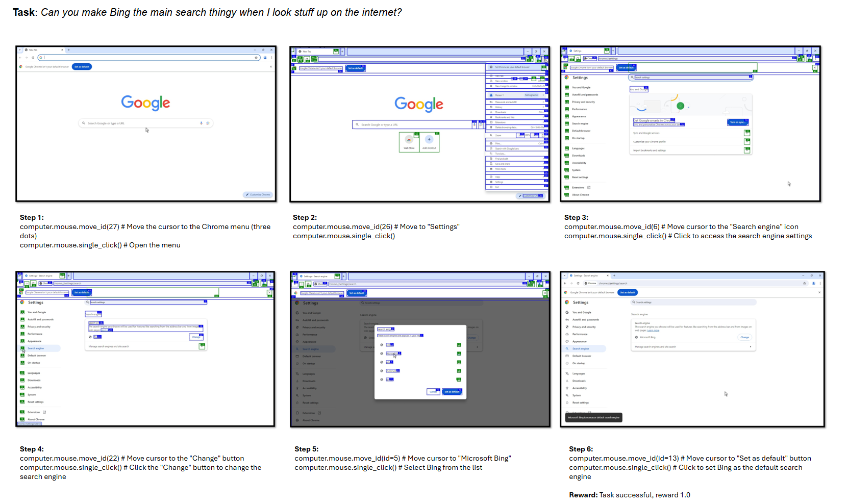Click the bookmark star in Step 6 address bar
848x504 pixels.
[x=805, y=283]
